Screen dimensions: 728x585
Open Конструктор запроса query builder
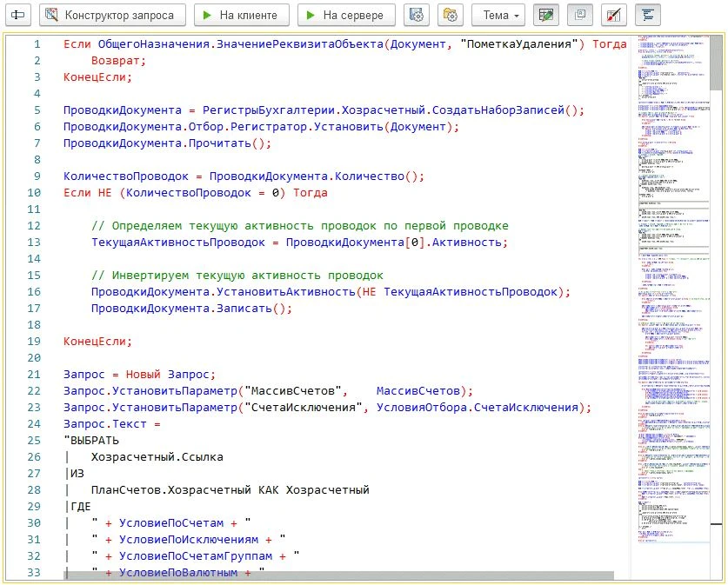click(x=111, y=15)
